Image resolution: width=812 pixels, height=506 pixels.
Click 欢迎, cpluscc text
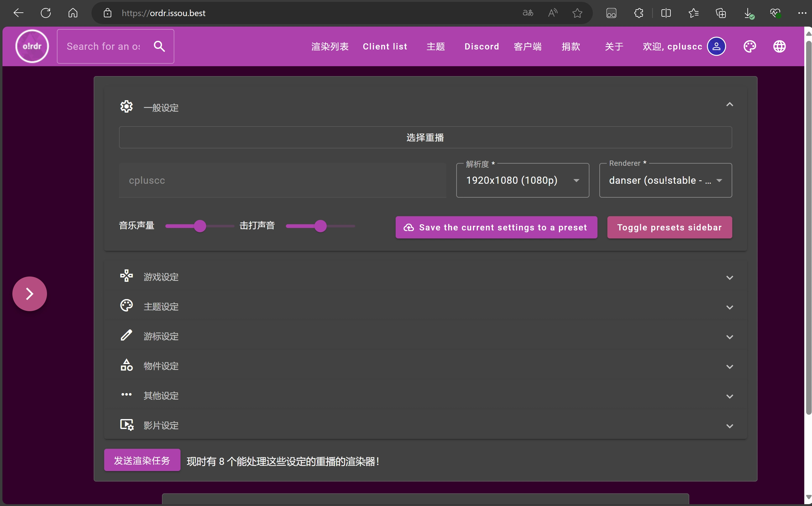672,46
